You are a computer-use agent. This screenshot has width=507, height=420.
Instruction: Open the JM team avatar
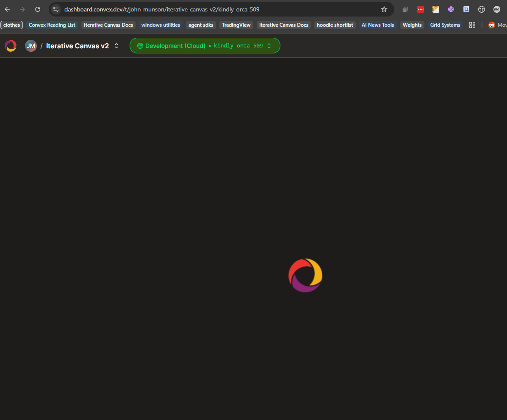(31, 46)
